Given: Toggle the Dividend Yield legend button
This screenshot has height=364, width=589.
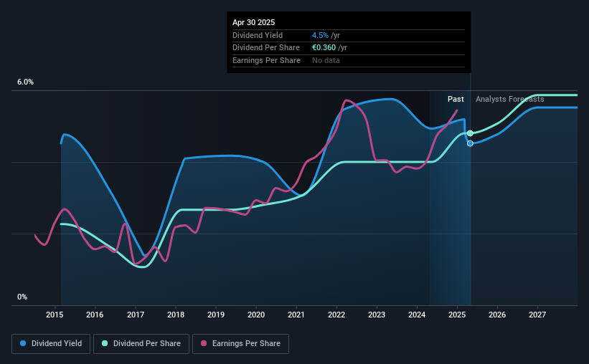Looking at the screenshot, I should (51, 344).
